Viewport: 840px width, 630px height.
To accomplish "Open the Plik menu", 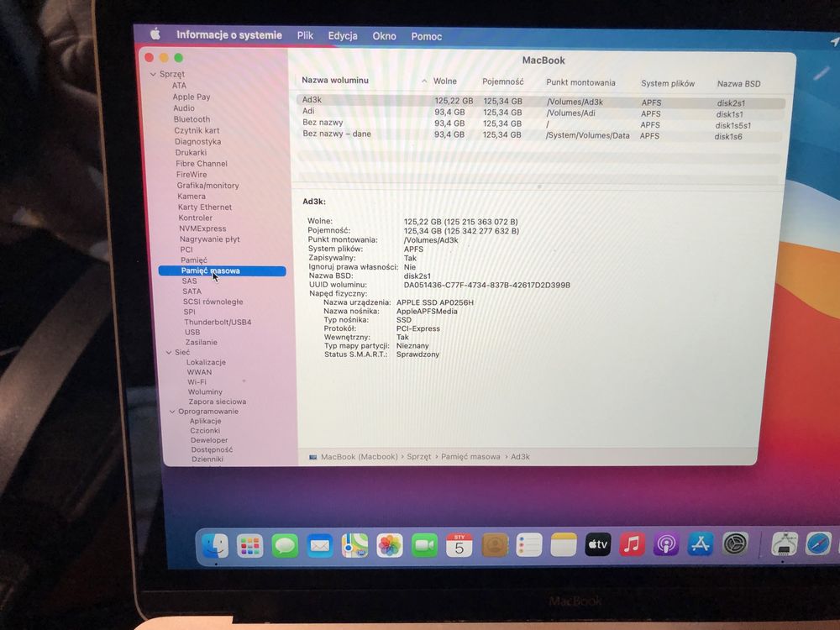I will [x=306, y=36].
